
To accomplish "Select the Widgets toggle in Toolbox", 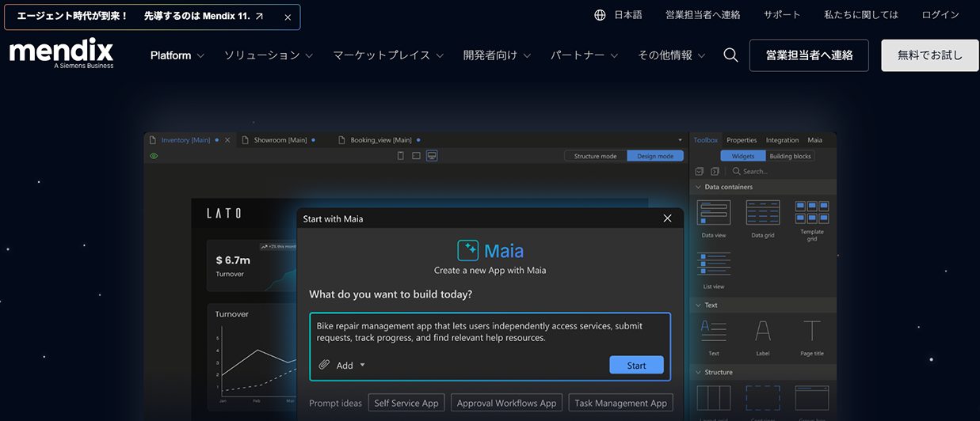I will (743, 156).
